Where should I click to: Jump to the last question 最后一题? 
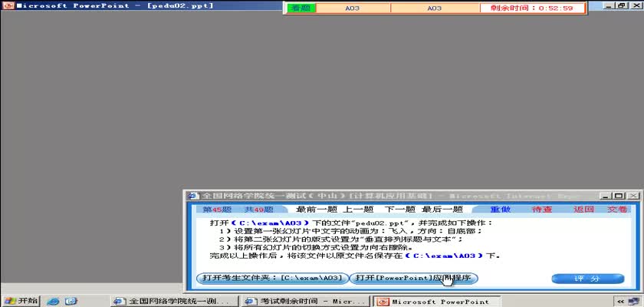442,210
